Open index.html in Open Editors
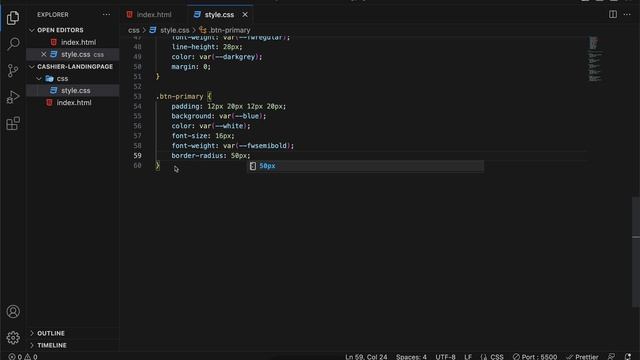This screenshot has height=360, width=640. (78, 42)
